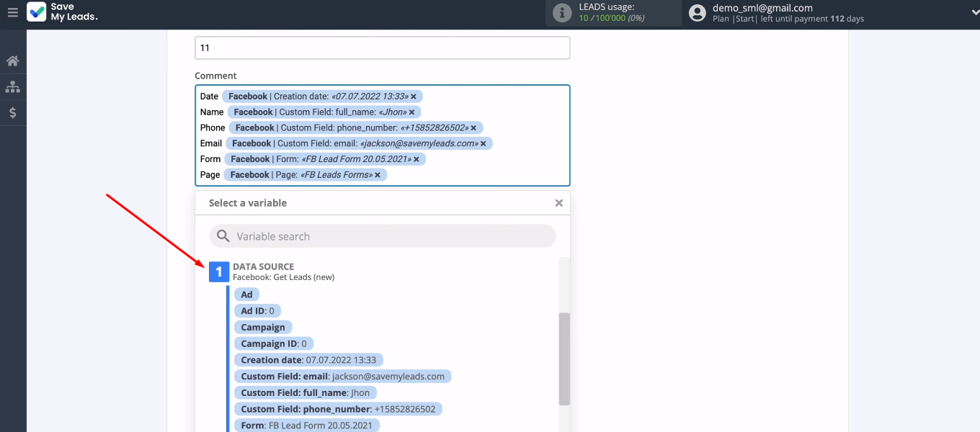Open the billing dollar sidebar icon
The height and width of the screenshot is (432, 980).
13,113
